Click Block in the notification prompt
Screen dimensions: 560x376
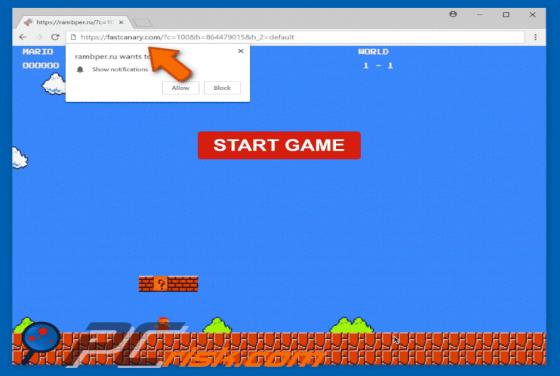pyautogui.click(x=222, y=88)
